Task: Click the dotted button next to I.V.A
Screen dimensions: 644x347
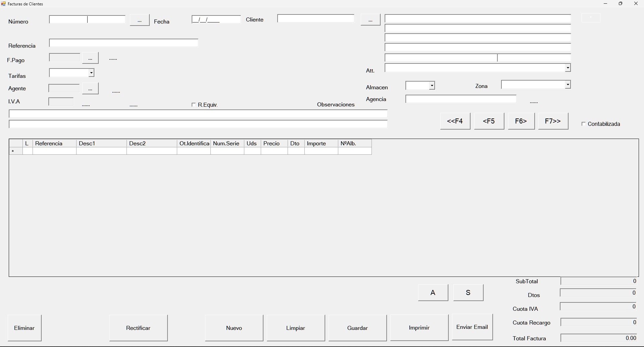Action: (x=86, y=105)
